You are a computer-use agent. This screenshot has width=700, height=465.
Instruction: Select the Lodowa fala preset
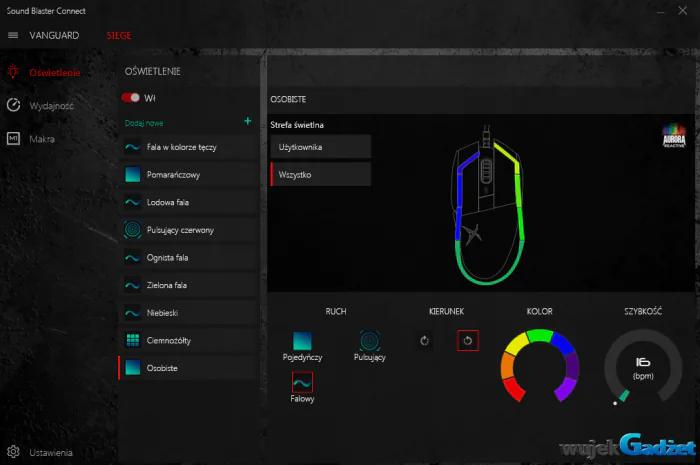[x=189, y=202]
